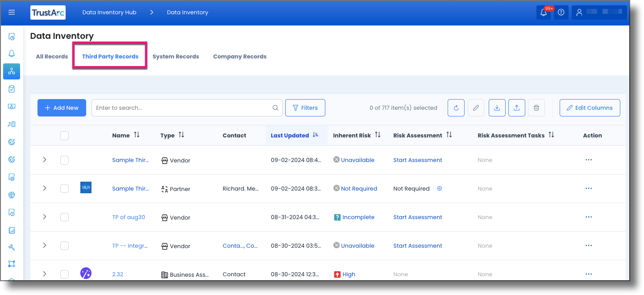Screen dimensions: 644x295
Task: Click the Add New button
Action: [x=62, y=108]
